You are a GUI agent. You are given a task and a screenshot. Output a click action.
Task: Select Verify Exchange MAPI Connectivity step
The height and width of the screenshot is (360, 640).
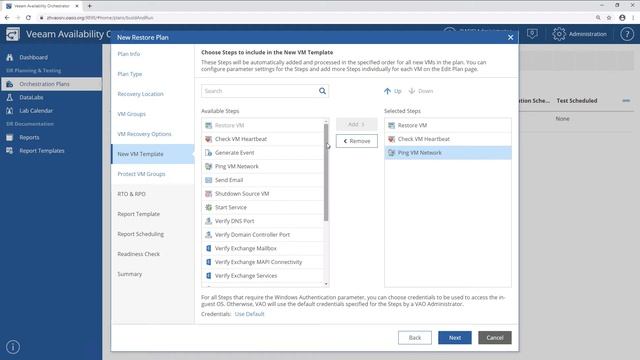pos(262,262)
